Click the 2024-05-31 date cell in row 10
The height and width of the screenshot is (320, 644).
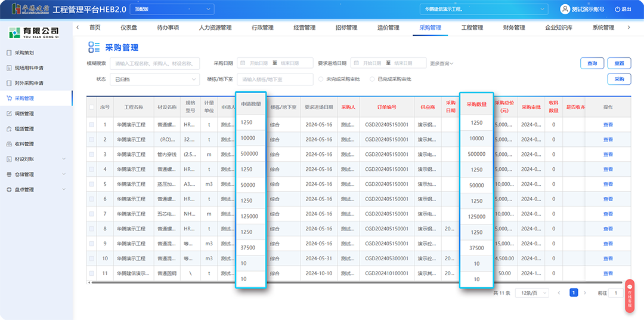tap(318, 259)
